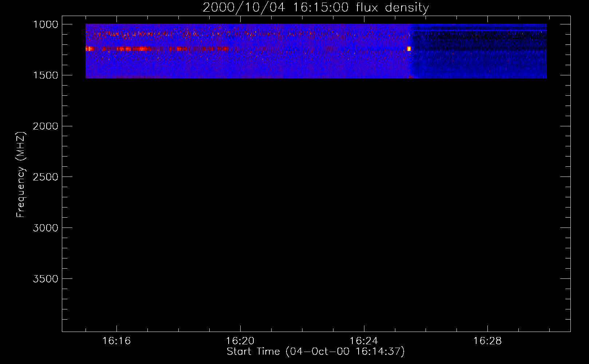Select the 2000 frequency axis label
Viewport: 589px width, 364px height.
click(x=46, y=126)
